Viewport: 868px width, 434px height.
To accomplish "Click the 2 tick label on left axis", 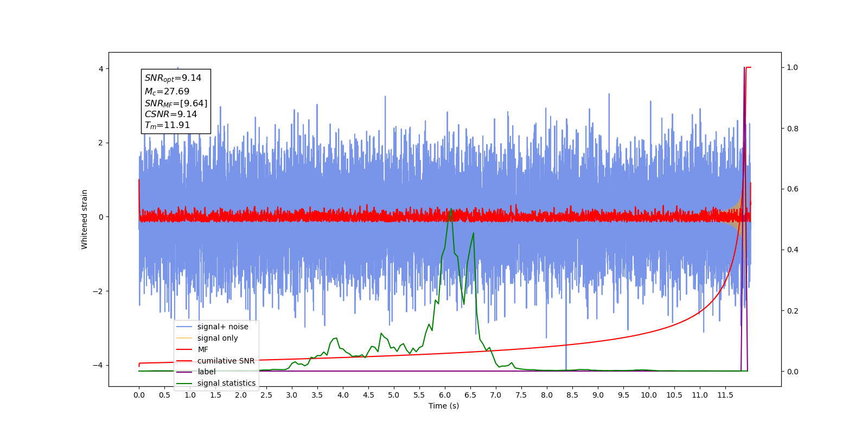I will [x=101, y=143].
